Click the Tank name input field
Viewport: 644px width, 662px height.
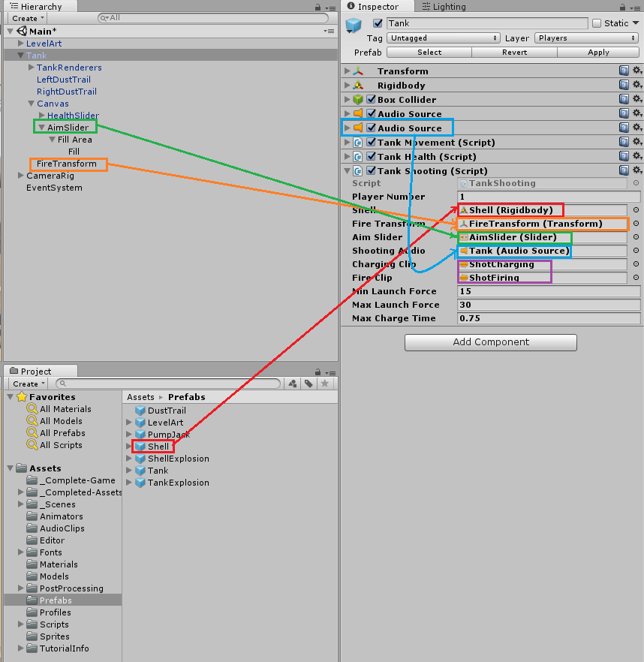click(x=488, y=23)
